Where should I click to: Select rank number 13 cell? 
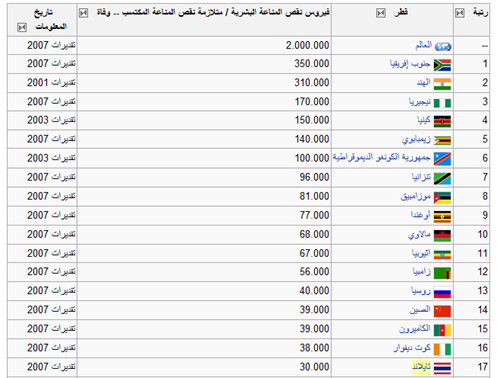click(x=483, y=291)
